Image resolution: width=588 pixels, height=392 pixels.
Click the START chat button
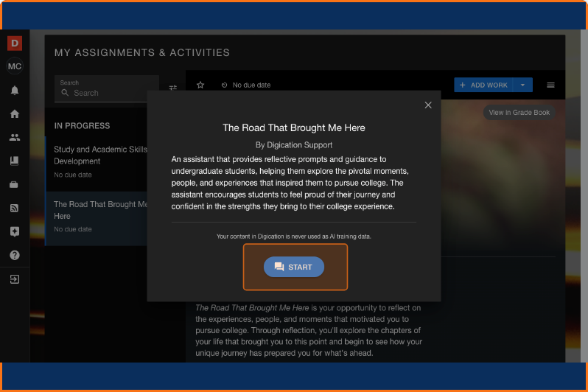[293, 267]
